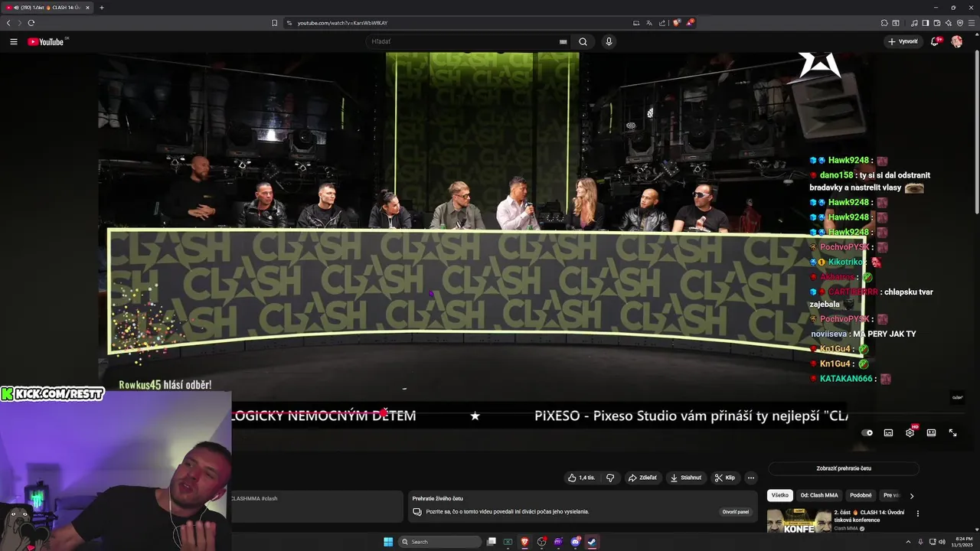
Task: Open player settings gear
Action: coord(910,432)
